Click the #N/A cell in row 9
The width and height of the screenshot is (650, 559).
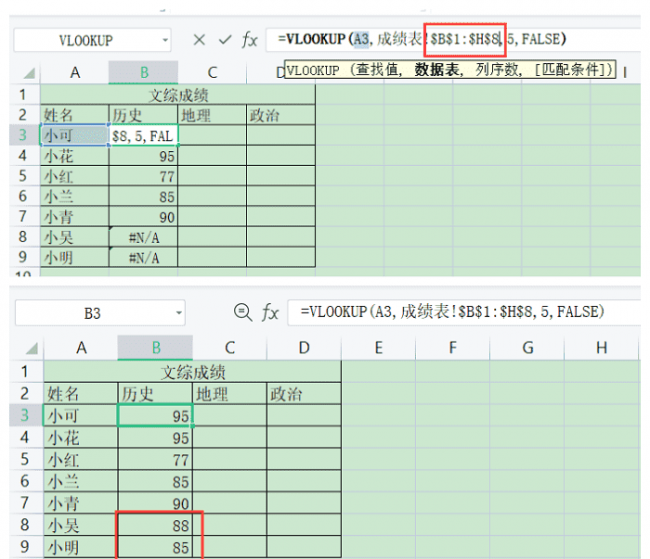coord(143,257)
